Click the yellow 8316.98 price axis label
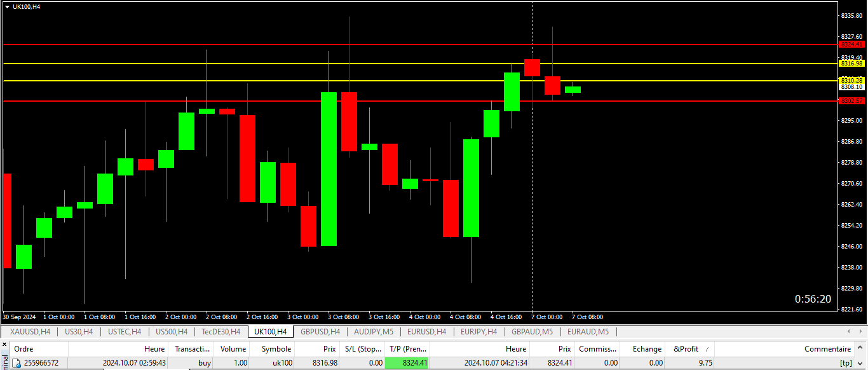 pyautogui.click(x=852, y=64)
